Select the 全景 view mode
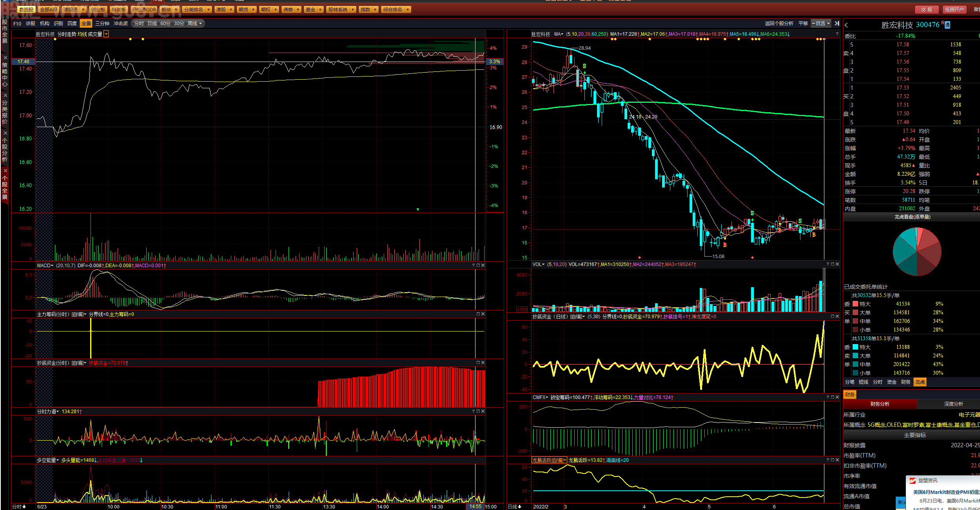This screenshot has width=980, height=510. point(86,24)
